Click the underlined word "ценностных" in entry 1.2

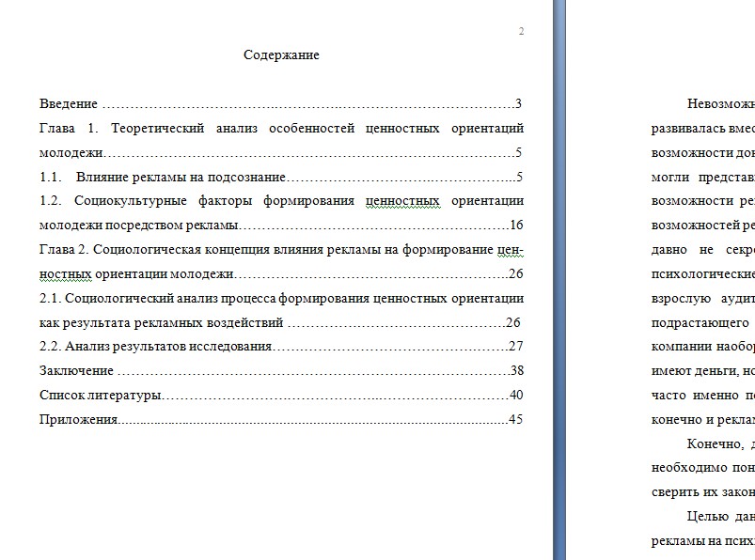click(402, 201)
